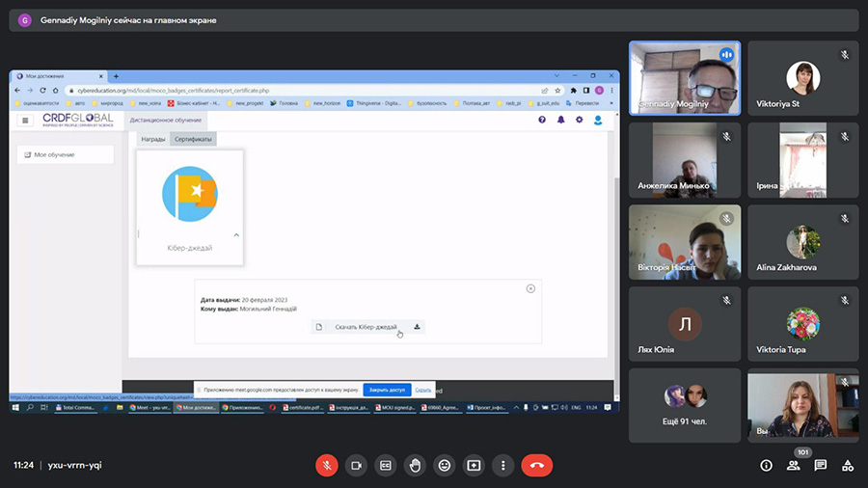
Task: Select Gennadiy Mogilniy's video tile
Action: (x=685, y=77)
